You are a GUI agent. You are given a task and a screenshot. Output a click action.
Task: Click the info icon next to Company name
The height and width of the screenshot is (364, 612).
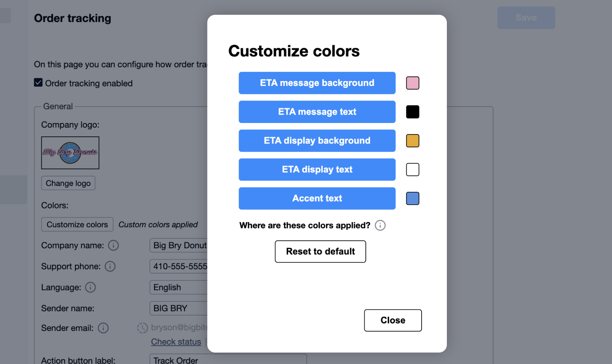(x=114, y=246)
